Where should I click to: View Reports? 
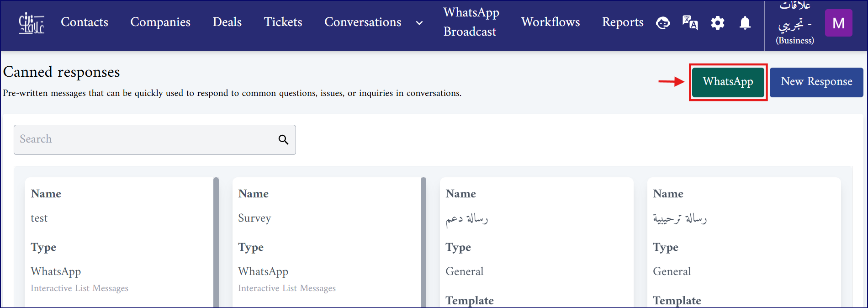(623, 22)
